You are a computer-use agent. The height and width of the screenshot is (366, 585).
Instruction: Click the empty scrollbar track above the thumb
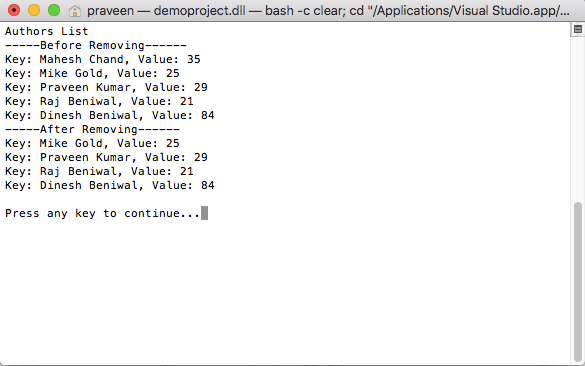click(578, 119)
